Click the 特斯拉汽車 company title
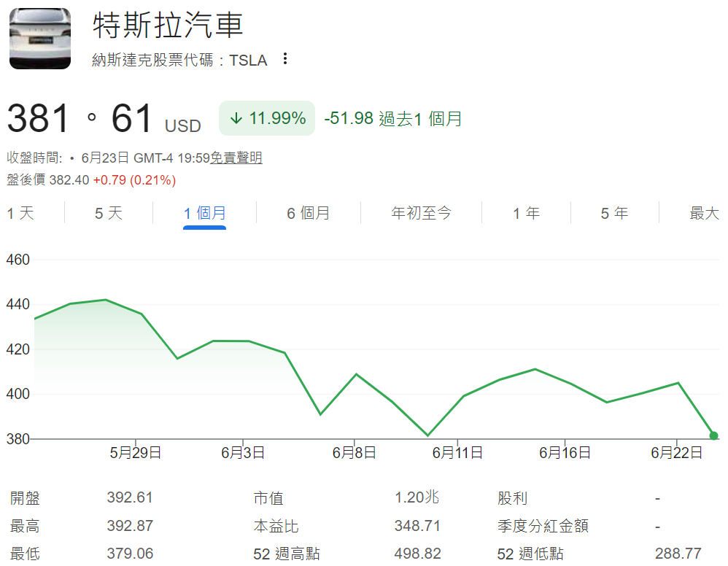This screenshot has height=566, width=728. click(168, 25)
